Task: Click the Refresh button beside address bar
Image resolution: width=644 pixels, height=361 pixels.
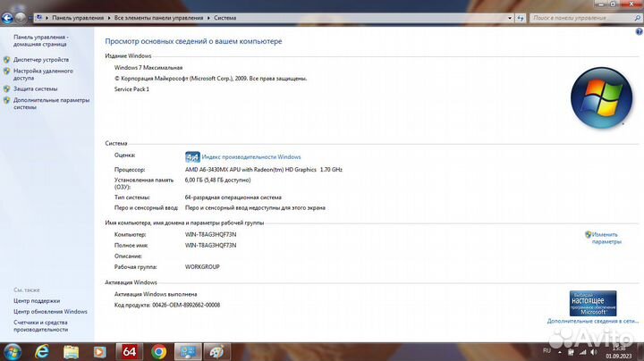Action: pos(521,18)
